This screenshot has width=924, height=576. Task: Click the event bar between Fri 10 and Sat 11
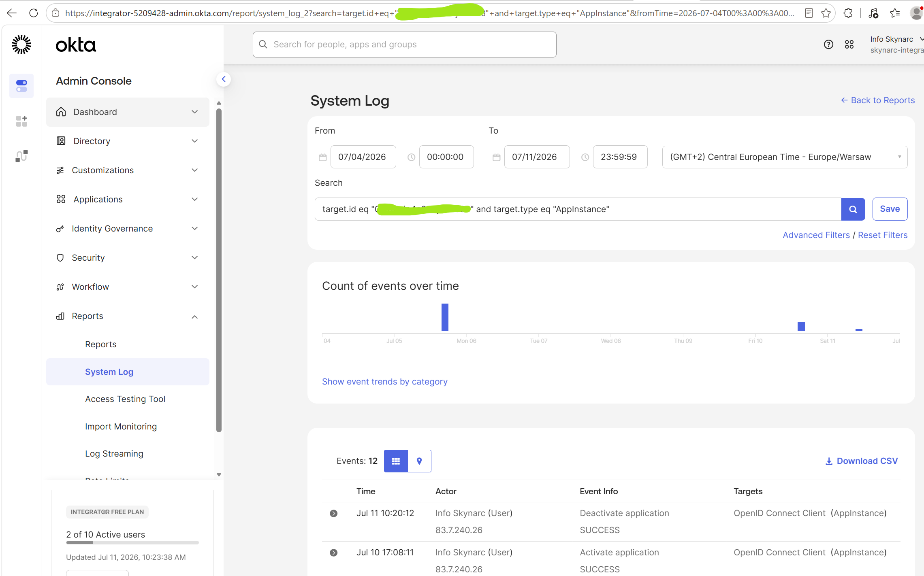coord(801,326)
